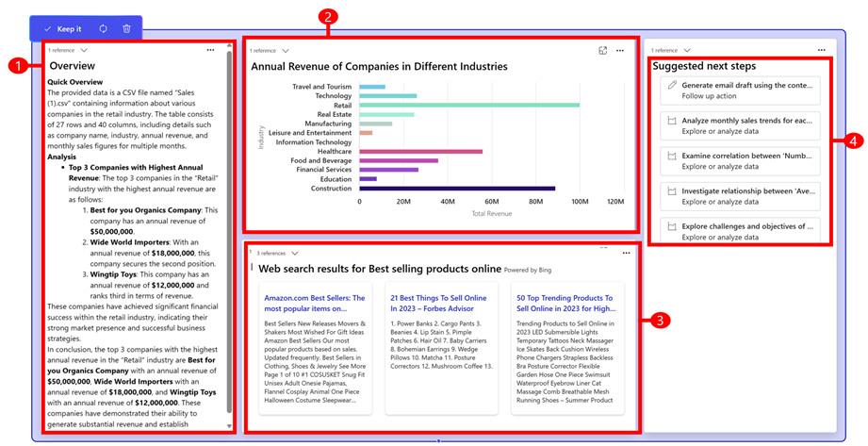Click the Construction bar in the chart
This screenshot has height=446, width=868.
[x=457, y=189]
